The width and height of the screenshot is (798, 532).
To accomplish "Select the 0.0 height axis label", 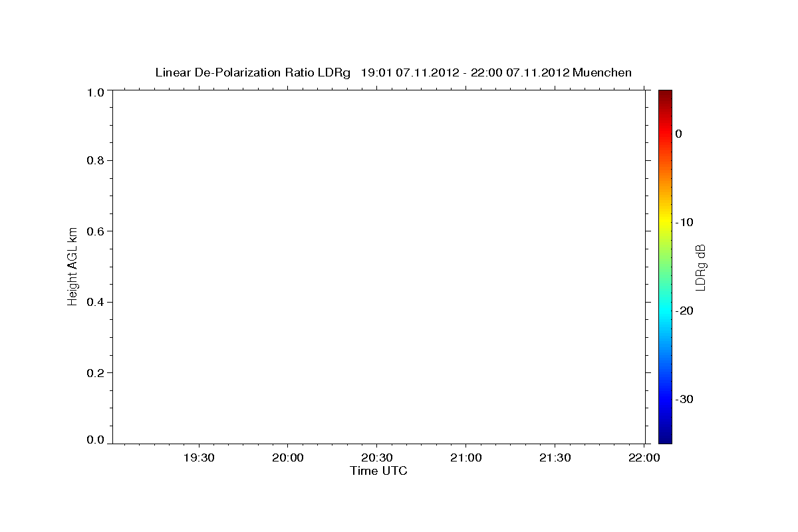I will point(96,440).
